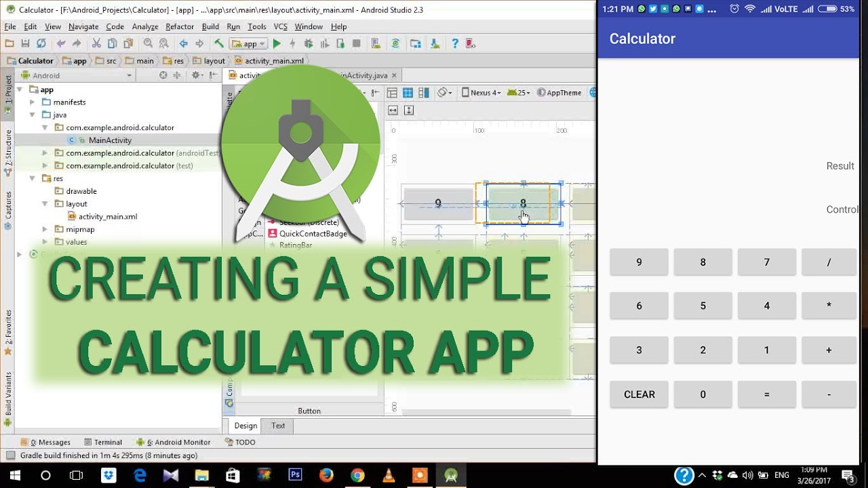Select the Design plus Blueprint icon

pyautogui.click(x=424, y=93)
